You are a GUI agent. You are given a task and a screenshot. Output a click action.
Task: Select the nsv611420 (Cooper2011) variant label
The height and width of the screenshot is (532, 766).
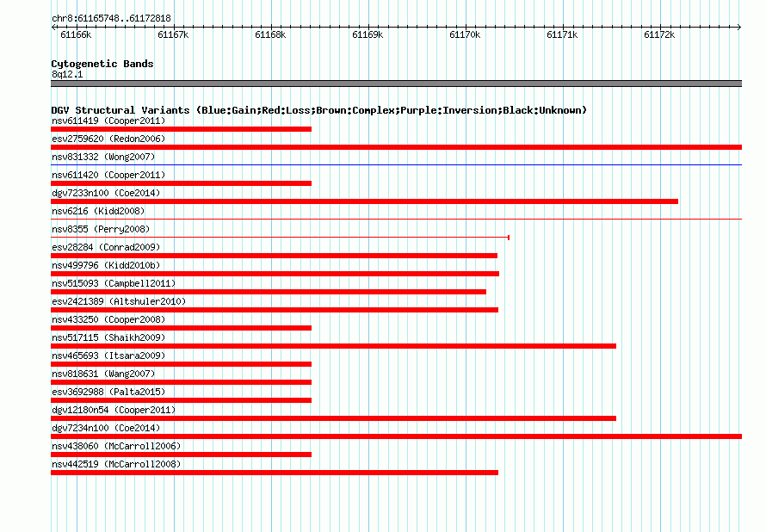[108, 175]
